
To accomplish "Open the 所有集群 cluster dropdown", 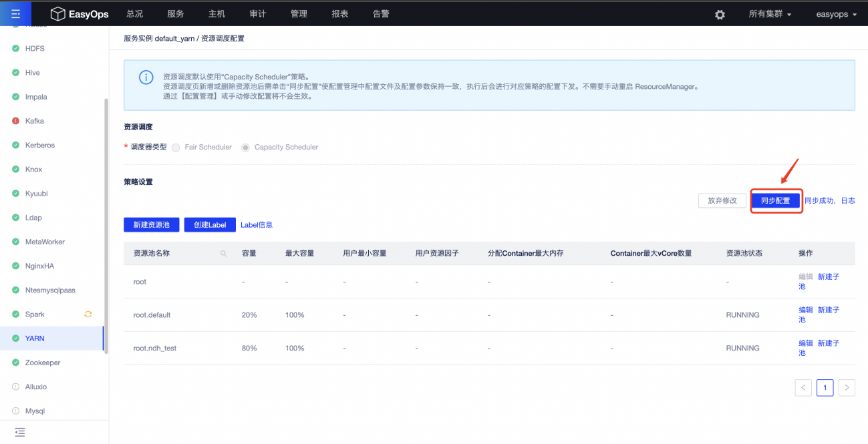I will (770, 14).
